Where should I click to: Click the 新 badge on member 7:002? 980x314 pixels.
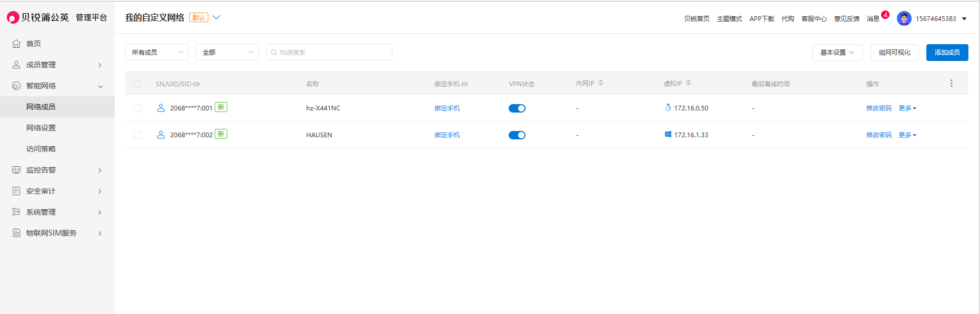point(221,134)
